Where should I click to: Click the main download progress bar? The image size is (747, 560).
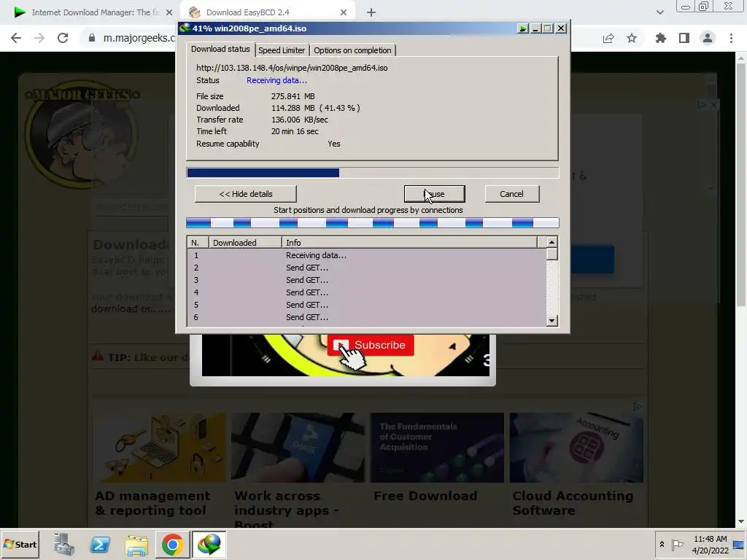[x=372, y=172]
